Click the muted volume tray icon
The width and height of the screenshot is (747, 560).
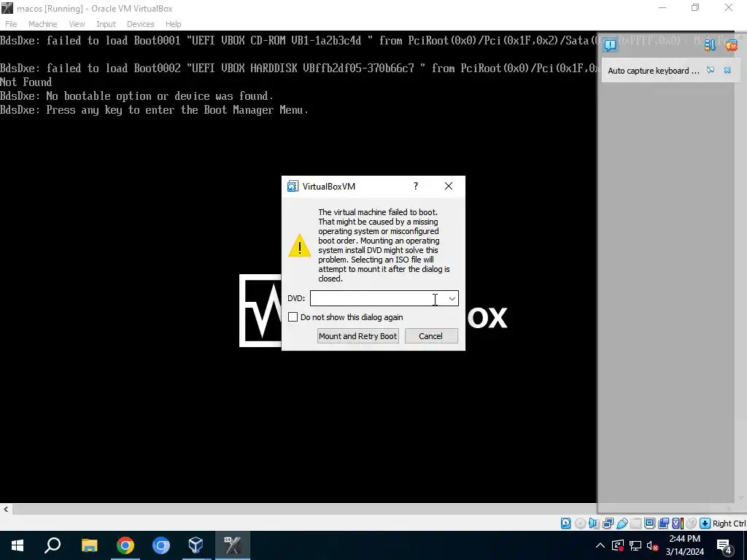point(653,545)
